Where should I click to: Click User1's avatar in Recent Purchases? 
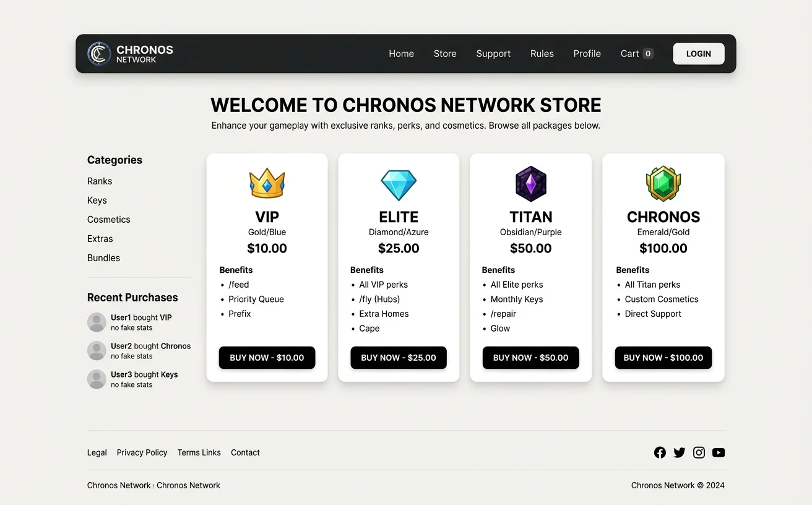pyautogui.click(x=97, y=322)
